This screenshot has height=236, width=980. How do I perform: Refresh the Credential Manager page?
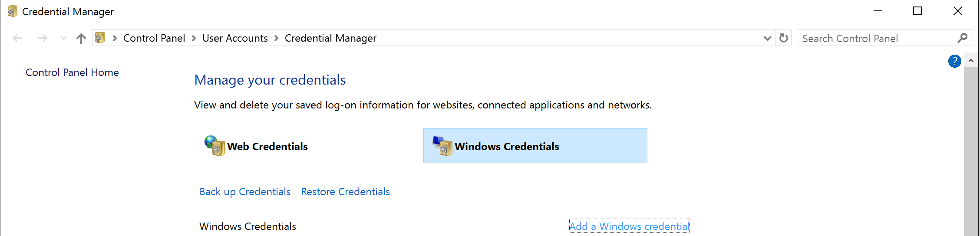[x=783, y=38]
